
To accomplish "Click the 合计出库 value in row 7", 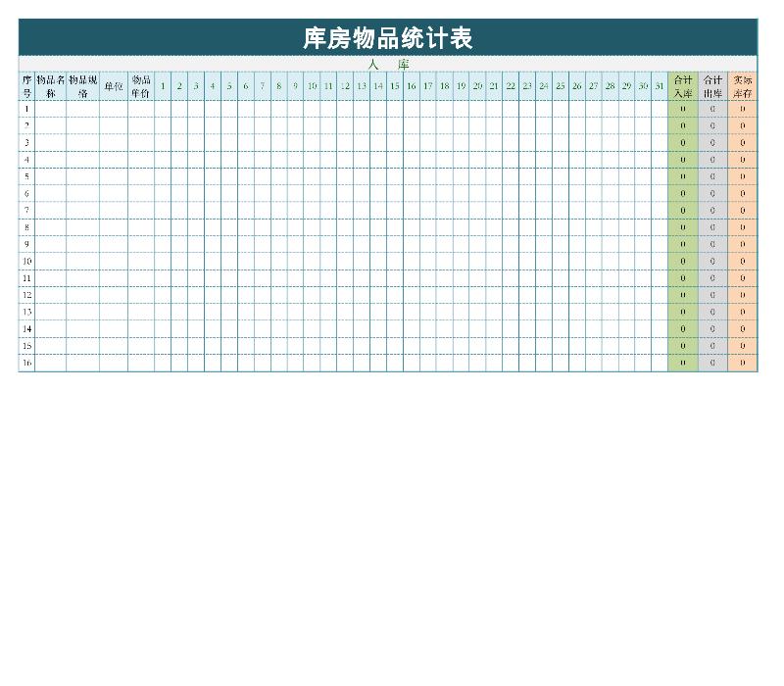I will (713, 211).
